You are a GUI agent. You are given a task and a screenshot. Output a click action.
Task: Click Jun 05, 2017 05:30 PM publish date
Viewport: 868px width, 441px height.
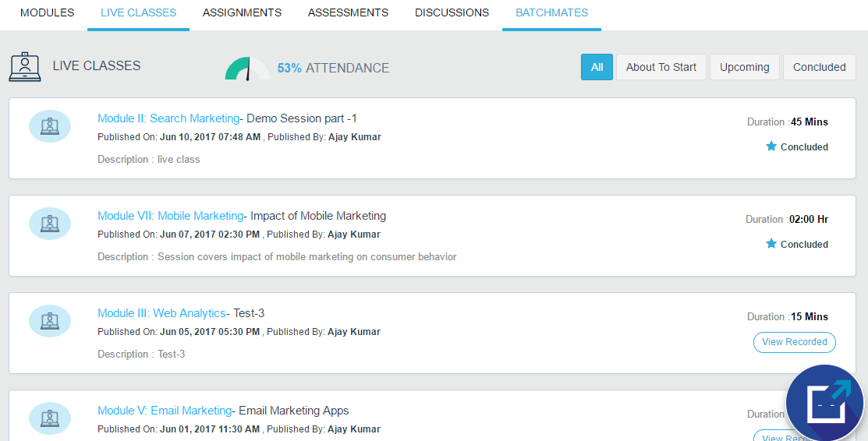[210, 332]
